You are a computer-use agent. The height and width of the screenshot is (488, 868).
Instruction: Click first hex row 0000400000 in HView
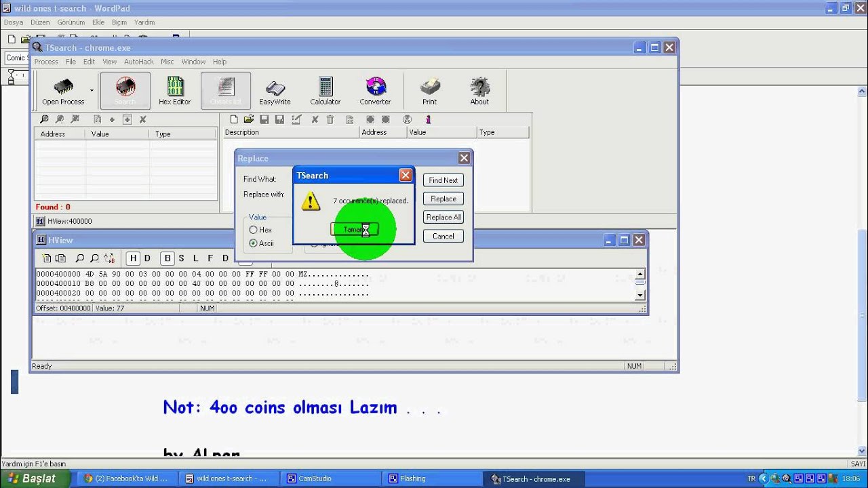pos(202,274)
